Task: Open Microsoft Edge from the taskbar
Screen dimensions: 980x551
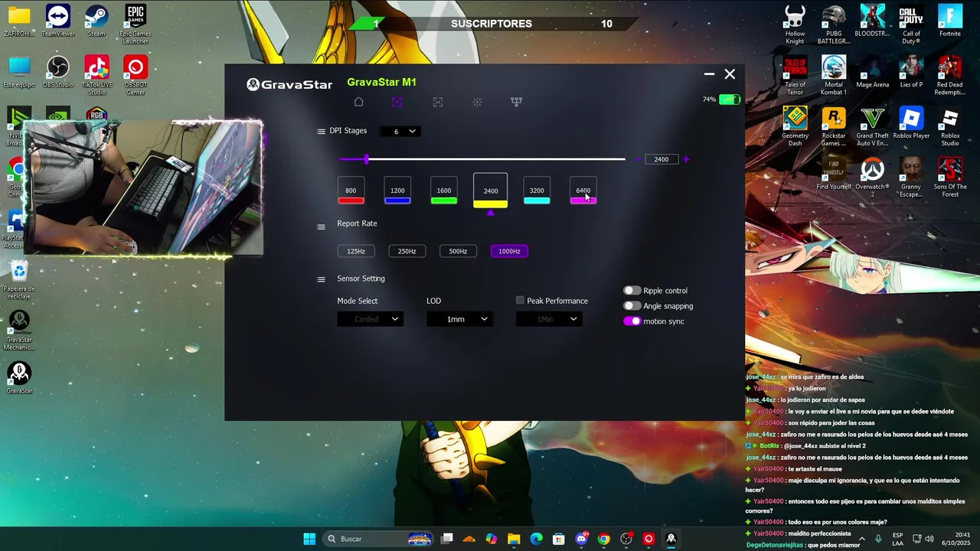Action: (536, 539)
